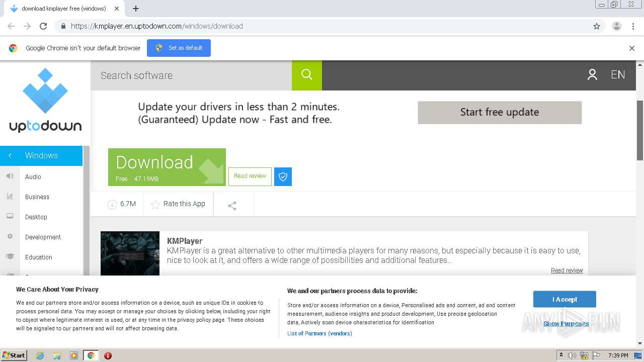Select Education category in sidebar

39,257
